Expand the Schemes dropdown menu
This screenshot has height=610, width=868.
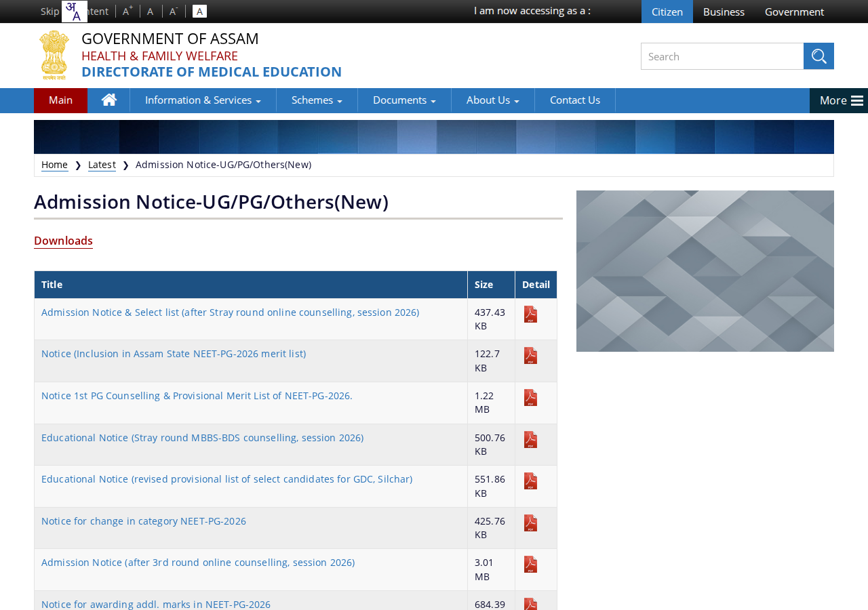[x=317, y=100]
